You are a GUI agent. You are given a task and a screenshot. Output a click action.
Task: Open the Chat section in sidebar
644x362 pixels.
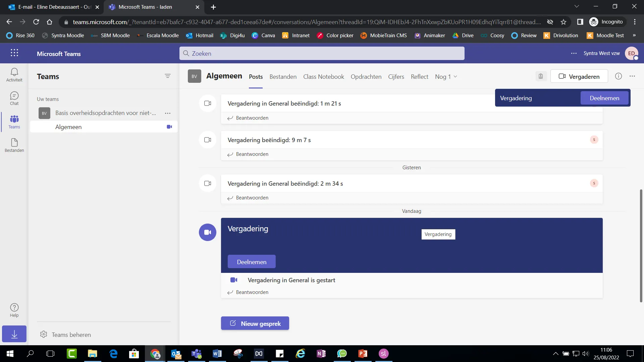tap(14, 98)
